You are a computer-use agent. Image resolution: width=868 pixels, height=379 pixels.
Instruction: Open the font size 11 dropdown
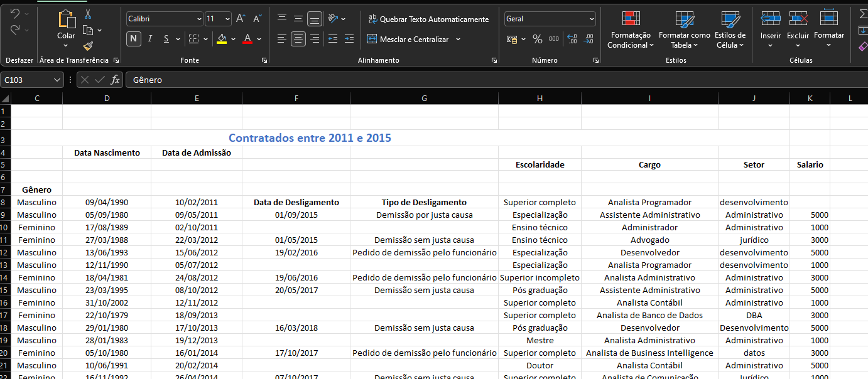(227, 19)
